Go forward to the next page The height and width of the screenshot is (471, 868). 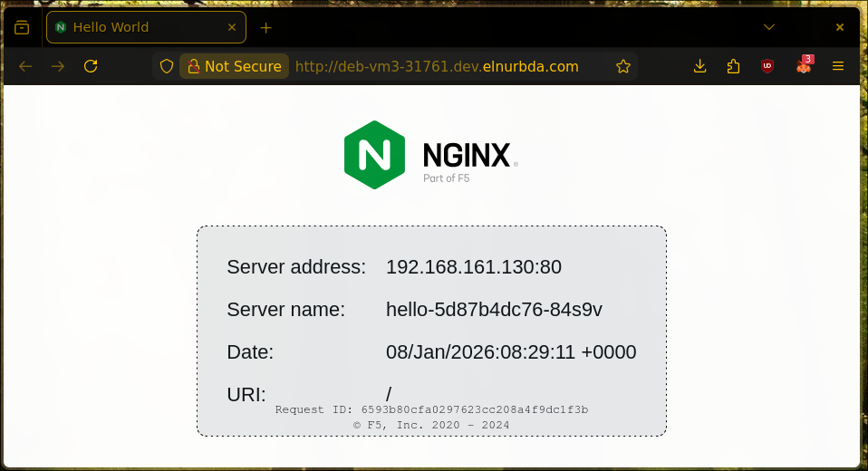pyautogui.click(x=58, y=66)
